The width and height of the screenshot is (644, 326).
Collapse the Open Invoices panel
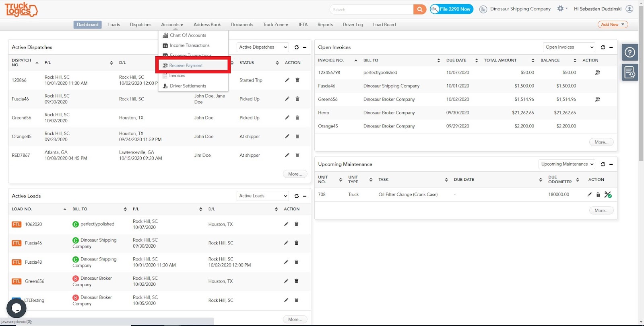[x=611, y=47]
